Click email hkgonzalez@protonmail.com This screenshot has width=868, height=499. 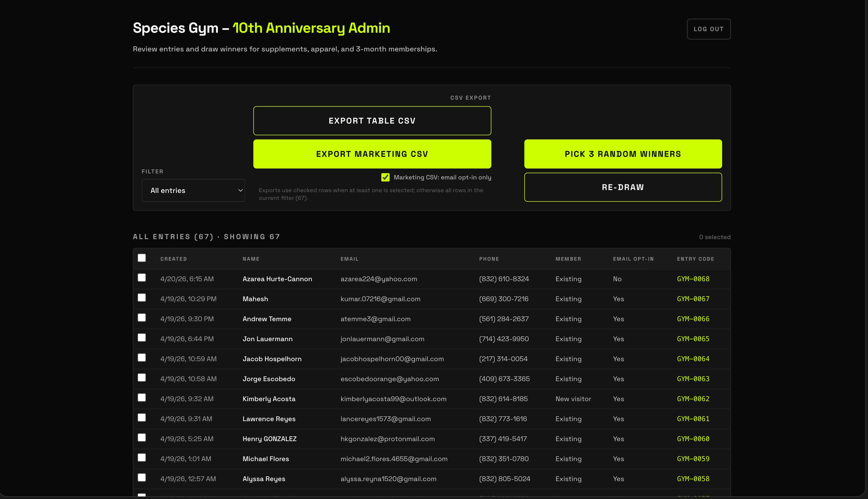click(388, 439)
